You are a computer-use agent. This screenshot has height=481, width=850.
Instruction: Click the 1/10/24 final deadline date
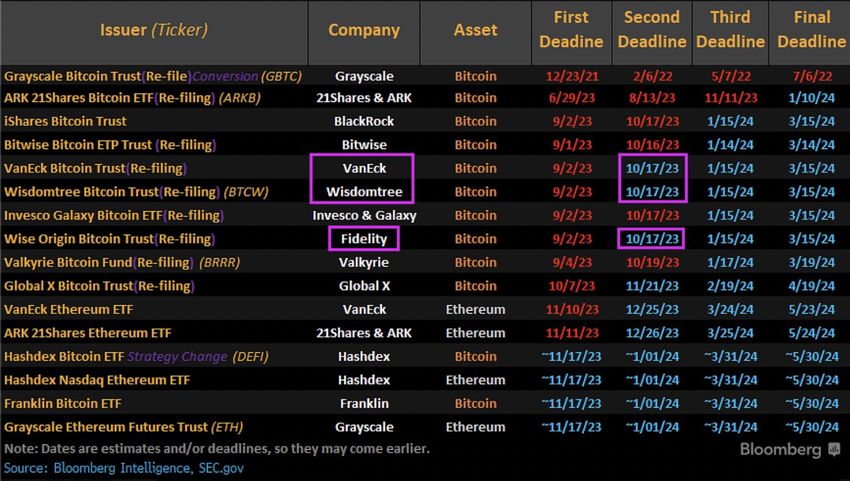click(x=811, y=98)
